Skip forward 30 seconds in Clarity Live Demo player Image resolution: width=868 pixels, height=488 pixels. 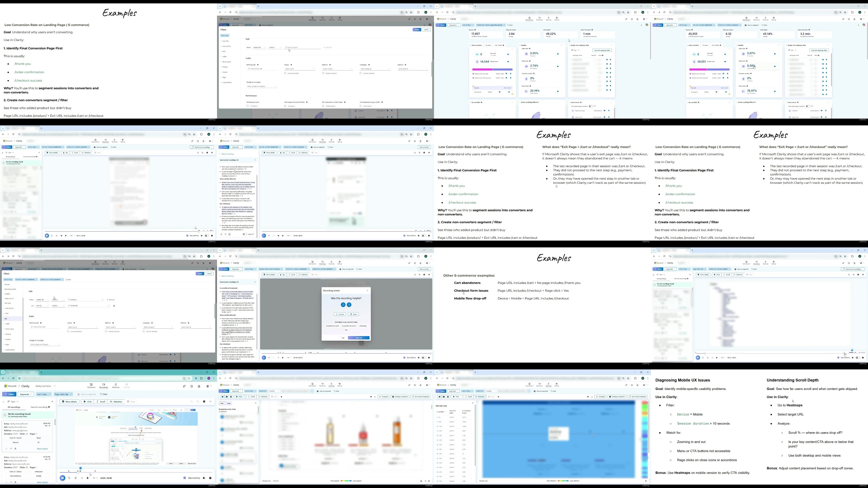[x=75, y=478]
